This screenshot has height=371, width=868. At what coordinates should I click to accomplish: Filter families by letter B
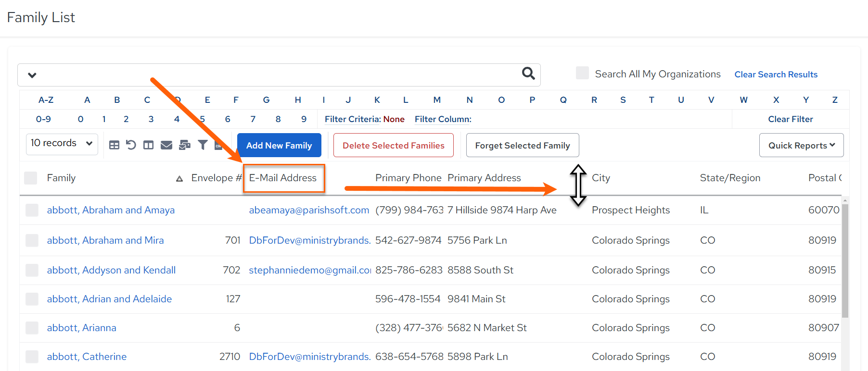tap(117, 100)
